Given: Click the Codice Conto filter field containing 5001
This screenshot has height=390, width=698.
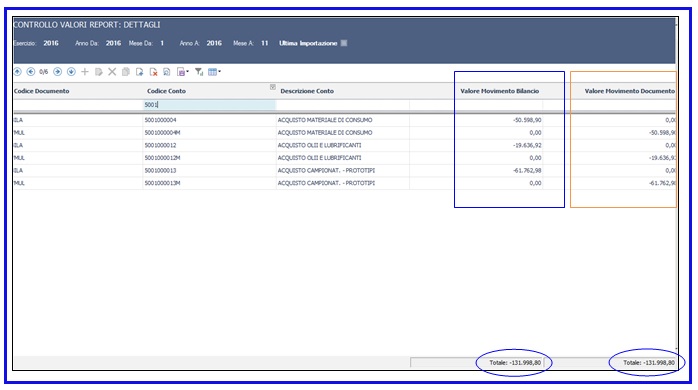Looking at the screenshot, I should coord(209,105).
